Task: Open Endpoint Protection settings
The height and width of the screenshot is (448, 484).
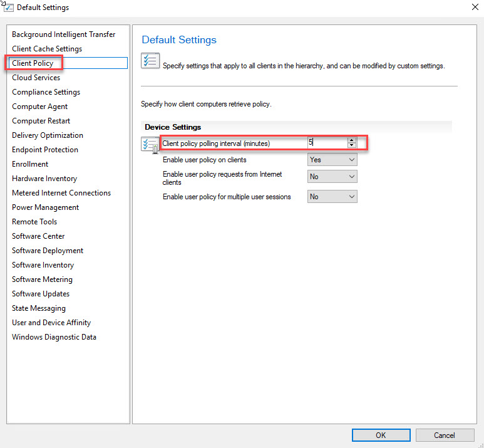Action: [45, 150]
